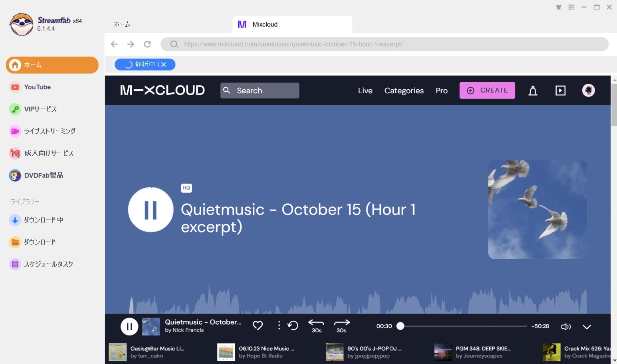Open Categories in Mixcloud nav

click(404, 91)
